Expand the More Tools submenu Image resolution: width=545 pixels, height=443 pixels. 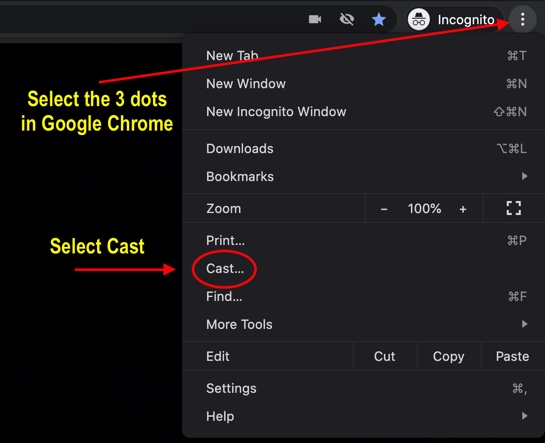coord(363,325)
